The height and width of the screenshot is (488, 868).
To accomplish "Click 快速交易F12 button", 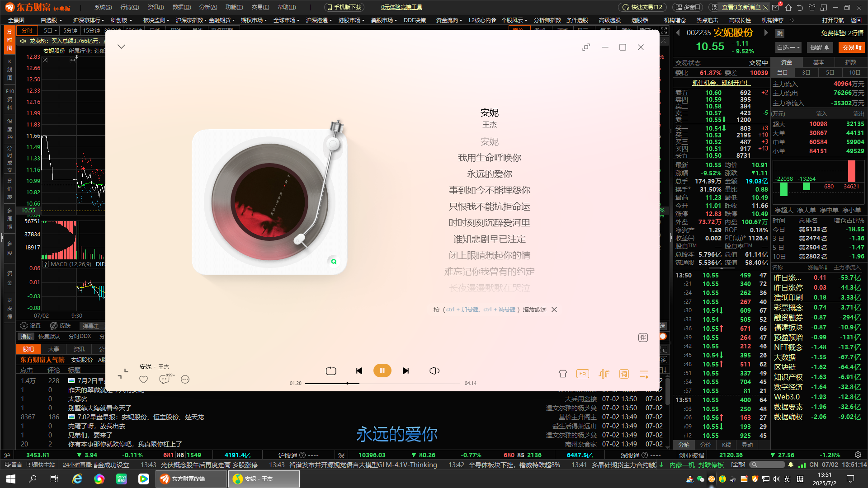I will click(x=642, y=7).
